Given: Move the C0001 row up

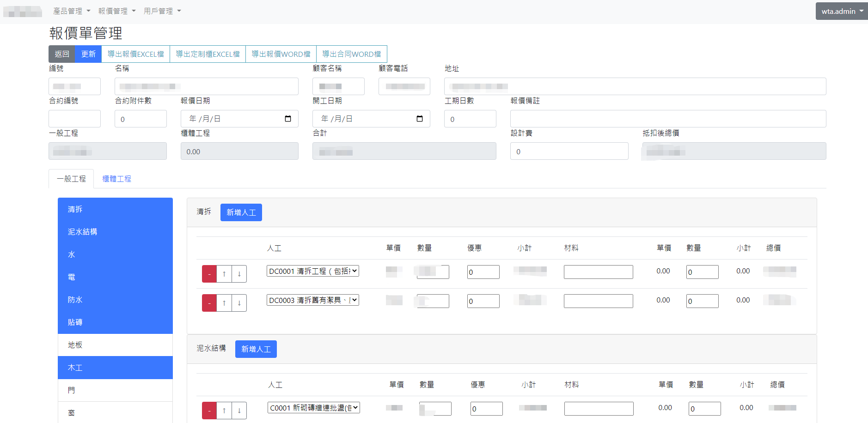Looking at the screenshot, I should [x=224, y=411].
